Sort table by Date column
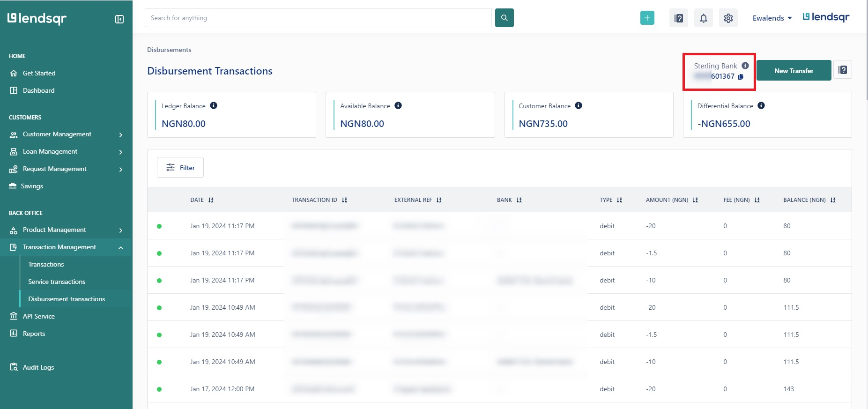Image resolution: width=868 pixels, height=409 pixels. coord(211,200)
